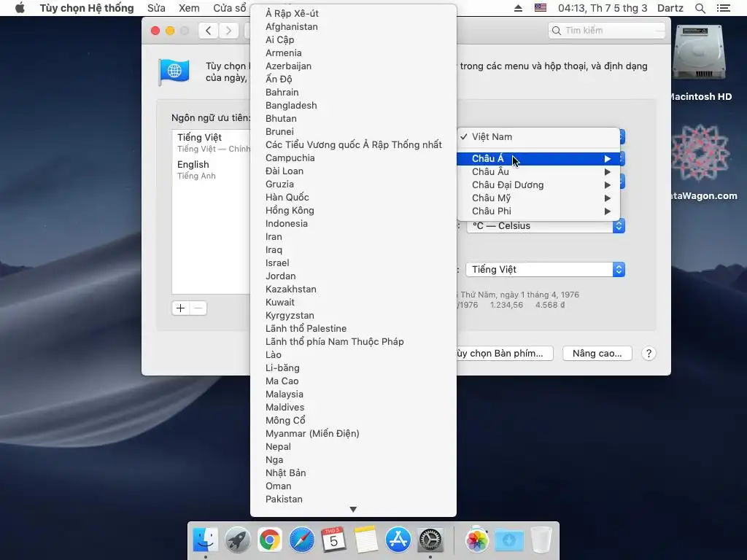
Task: Open Photos icon in the Dock
Action: point(476,540)
